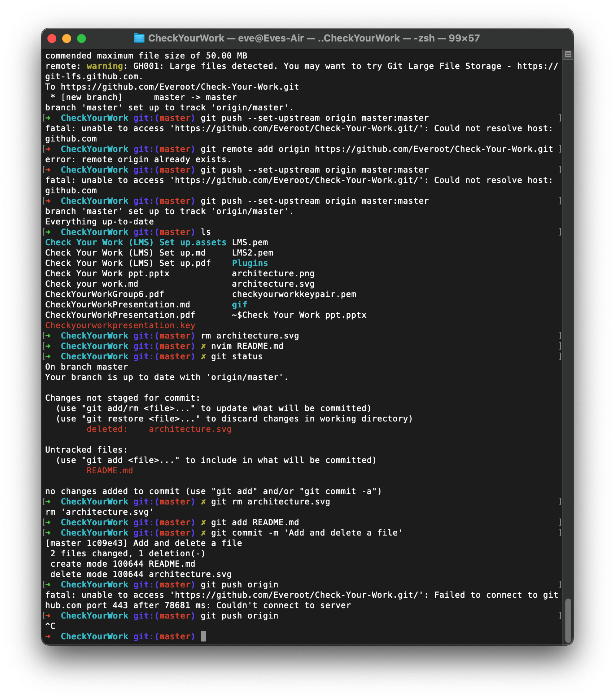The width and height of the screenshot is (615, 700).
Task: Click the red "Checkyourworkpresentation.key" filename
Action: click(120, 325)
